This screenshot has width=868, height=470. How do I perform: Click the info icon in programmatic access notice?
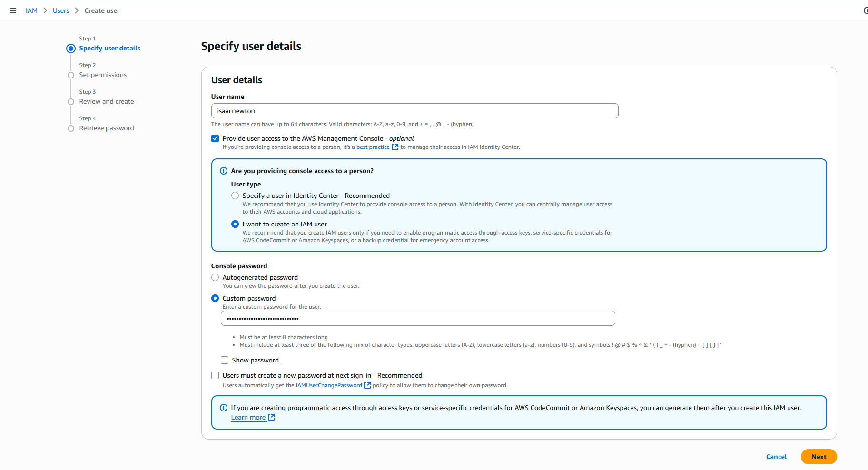(x=224, y=408)
